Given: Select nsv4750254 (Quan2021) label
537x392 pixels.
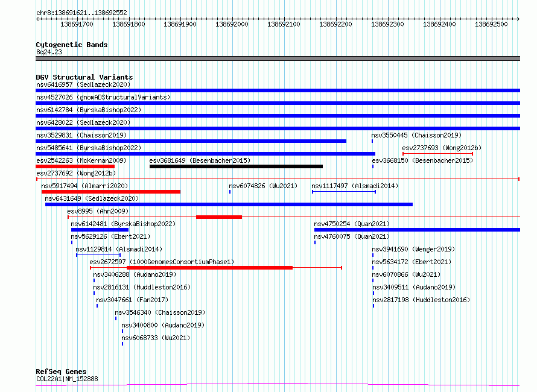Looking at the screenshot, I should coord(352,224).
